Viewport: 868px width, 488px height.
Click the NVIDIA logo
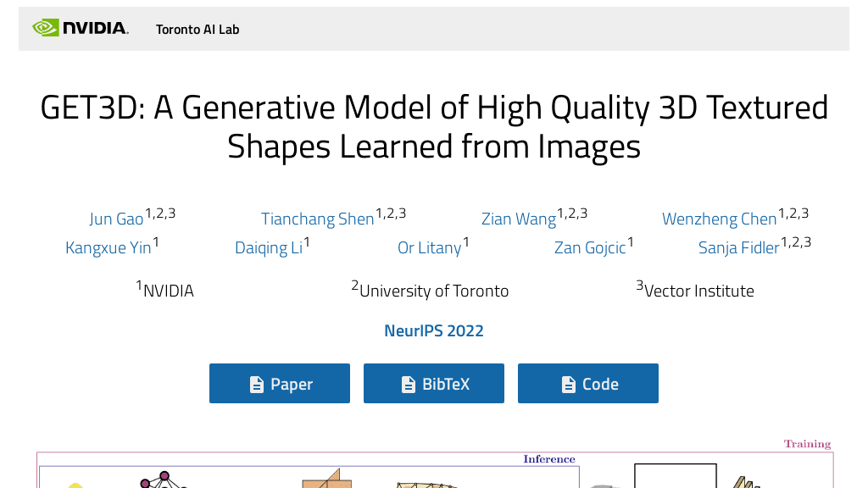(81, 27)
